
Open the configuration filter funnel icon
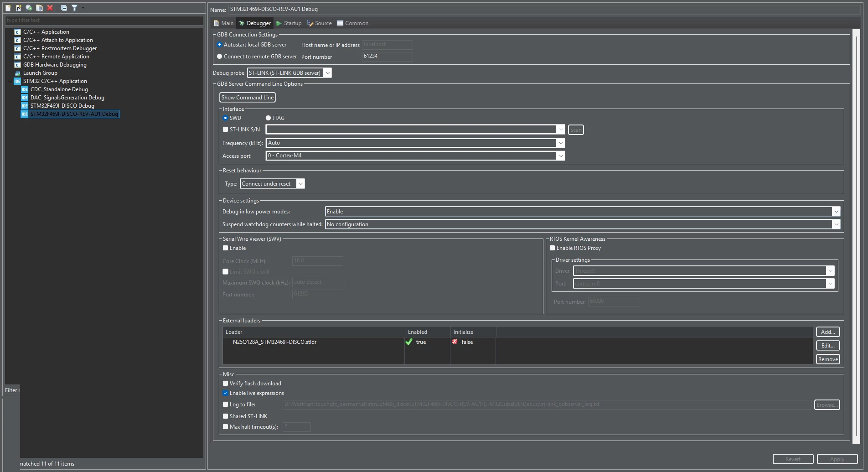click(x=74, y=8)
